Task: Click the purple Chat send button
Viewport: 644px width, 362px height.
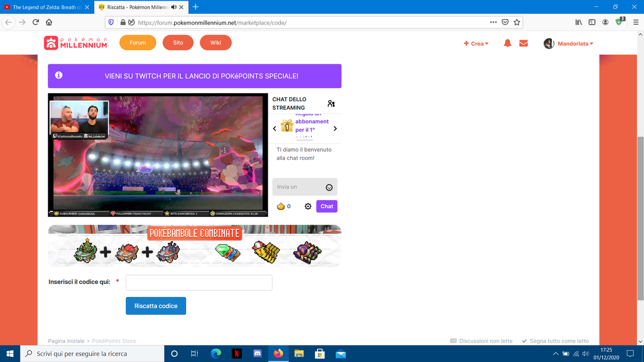Action: [x=327, y=206]
